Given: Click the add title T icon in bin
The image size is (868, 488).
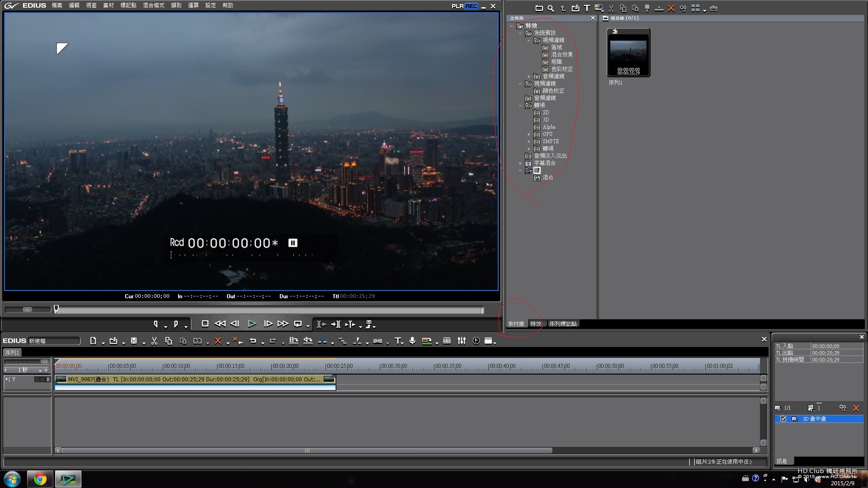Looking at the screenshot, I should coord(587,8).
